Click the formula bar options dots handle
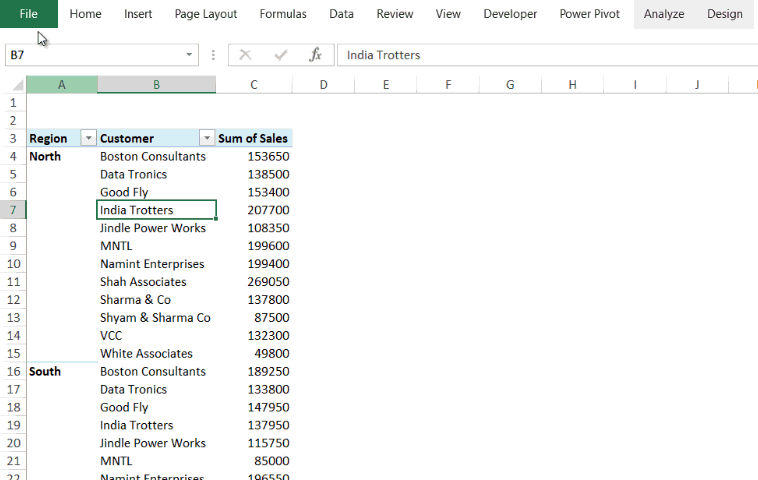 213,55
